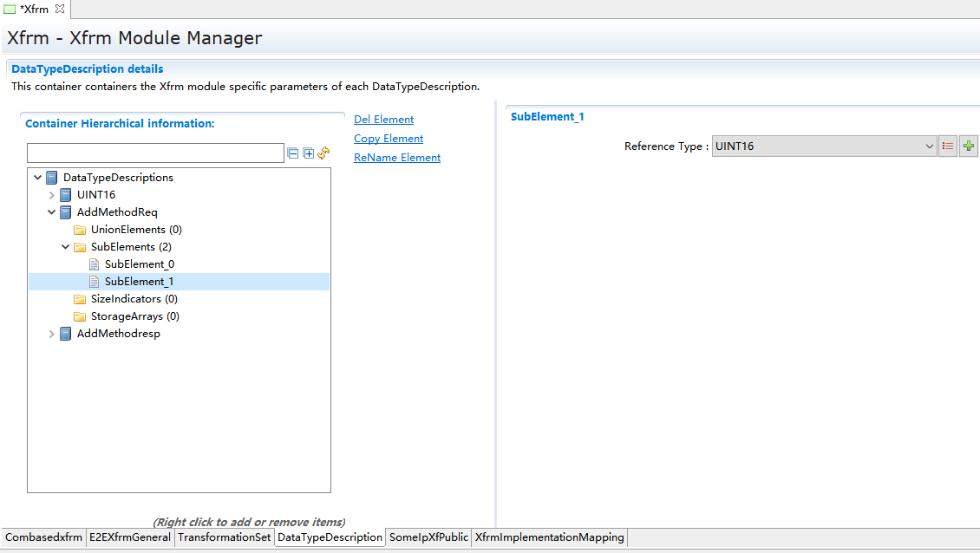Switch to the TransformationSet tab
Image resolution: width=980 pixels, height=553 pixels.
click(225, 537)
